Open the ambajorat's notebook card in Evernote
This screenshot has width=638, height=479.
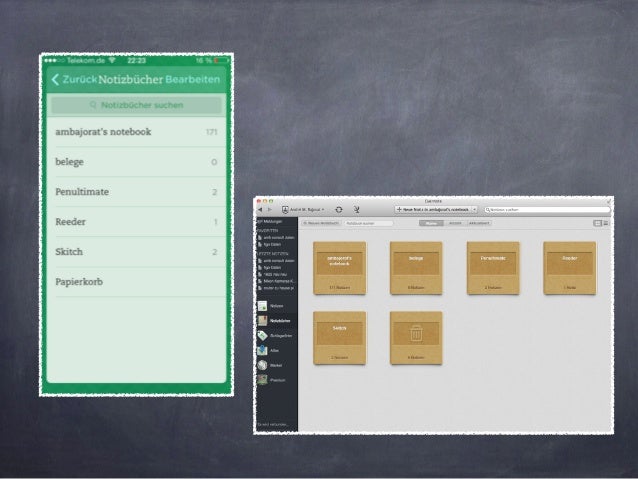pyautogui.click(x=339, y=268)
